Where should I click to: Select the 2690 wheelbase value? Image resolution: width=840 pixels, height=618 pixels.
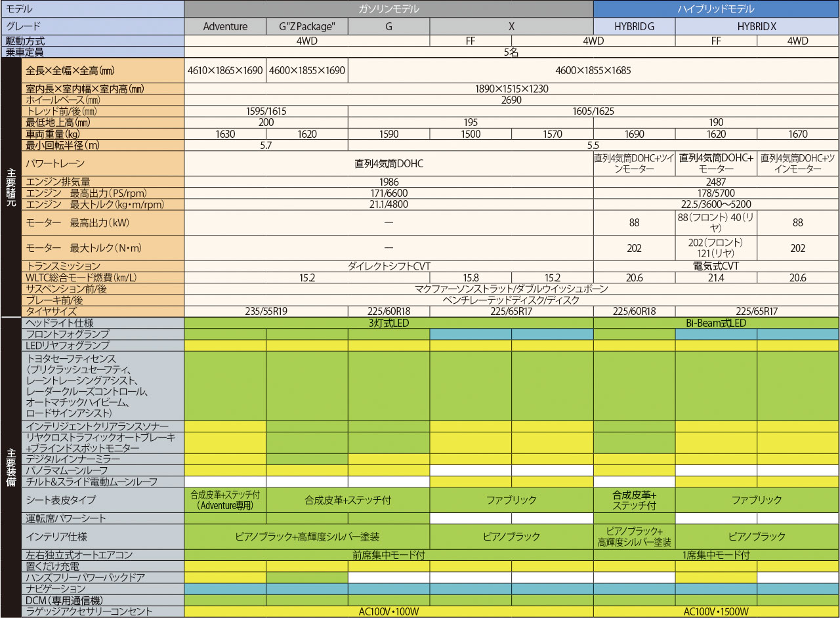pos(512,100)
